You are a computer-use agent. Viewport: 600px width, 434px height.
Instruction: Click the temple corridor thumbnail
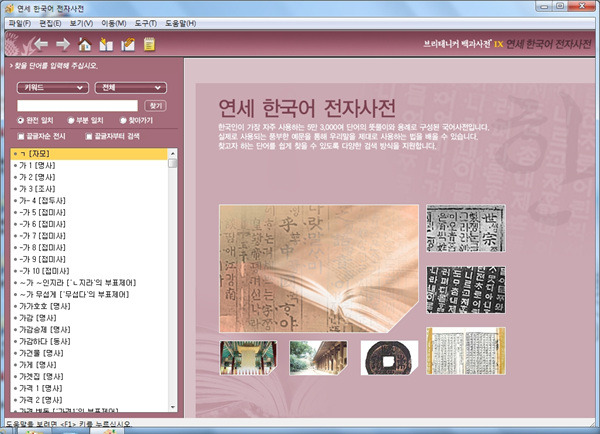pos(318,358)
